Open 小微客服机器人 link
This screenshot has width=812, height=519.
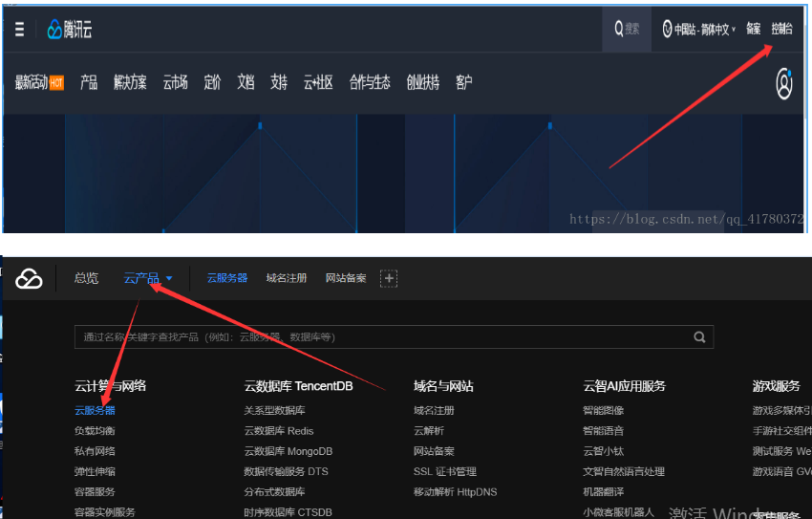[619, 512]
